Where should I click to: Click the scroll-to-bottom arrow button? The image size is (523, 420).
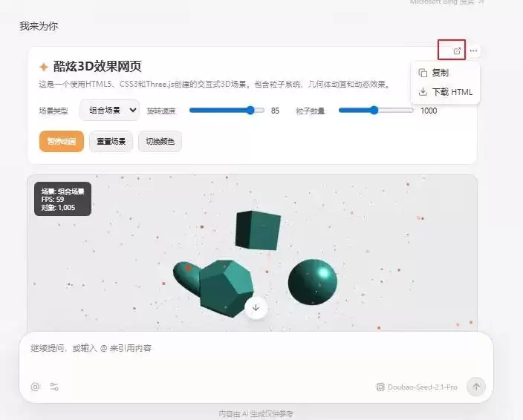[x=256, y=307]
